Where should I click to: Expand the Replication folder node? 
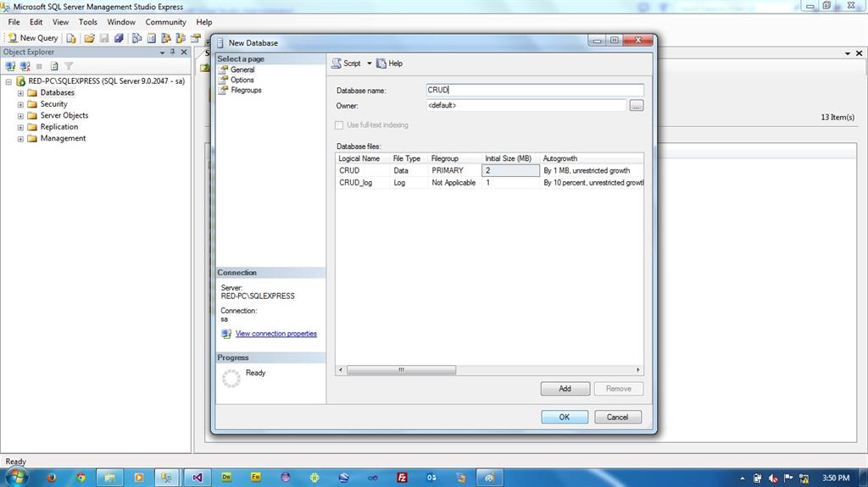point(20,127)
